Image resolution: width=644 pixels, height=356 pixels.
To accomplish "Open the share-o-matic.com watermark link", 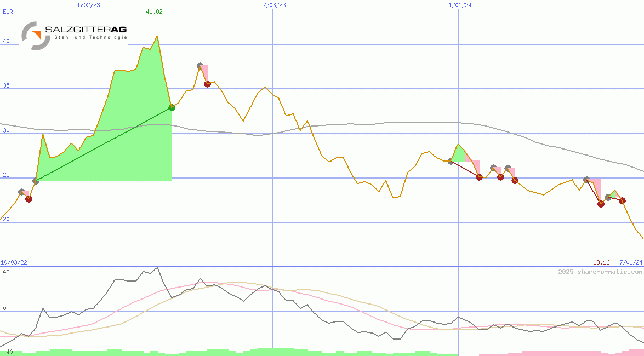I will pyautogui.click(x=600, y=272).
